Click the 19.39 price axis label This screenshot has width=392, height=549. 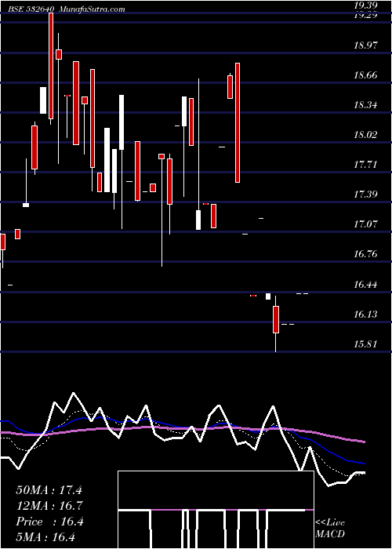365,5
